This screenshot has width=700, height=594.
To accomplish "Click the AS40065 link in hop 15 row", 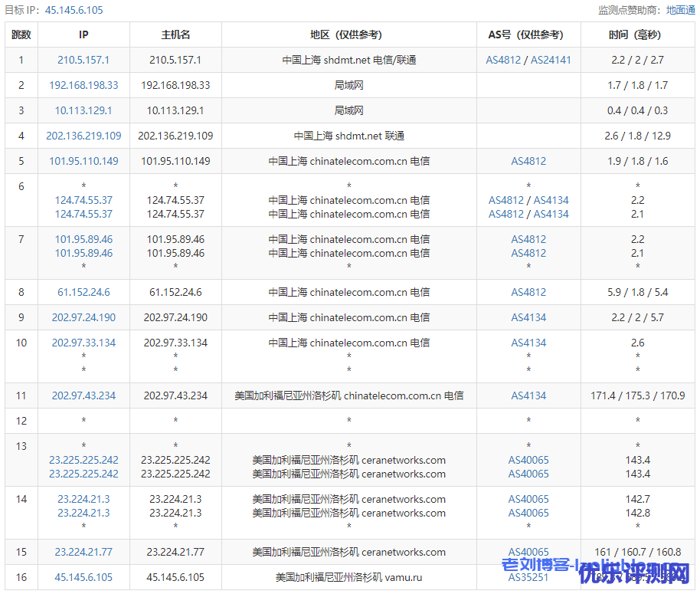I will pyautogui.click(x=528, y=552).
